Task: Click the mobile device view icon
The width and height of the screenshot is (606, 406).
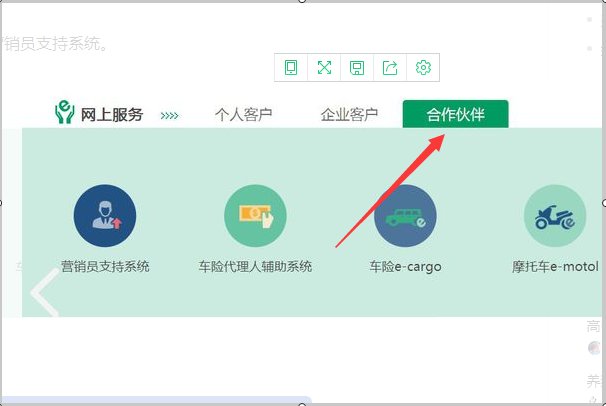Action: 291,68
